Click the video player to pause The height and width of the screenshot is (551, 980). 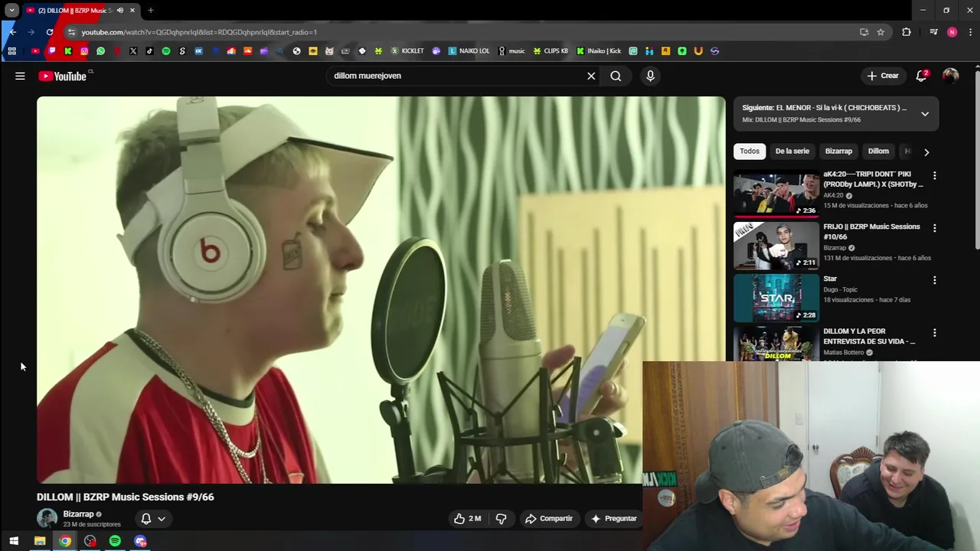[381, 289]
